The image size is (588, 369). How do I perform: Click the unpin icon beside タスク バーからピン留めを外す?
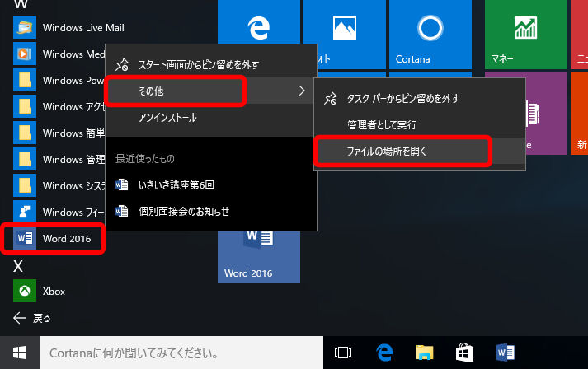pyautogui.click(x=331, y=99)
